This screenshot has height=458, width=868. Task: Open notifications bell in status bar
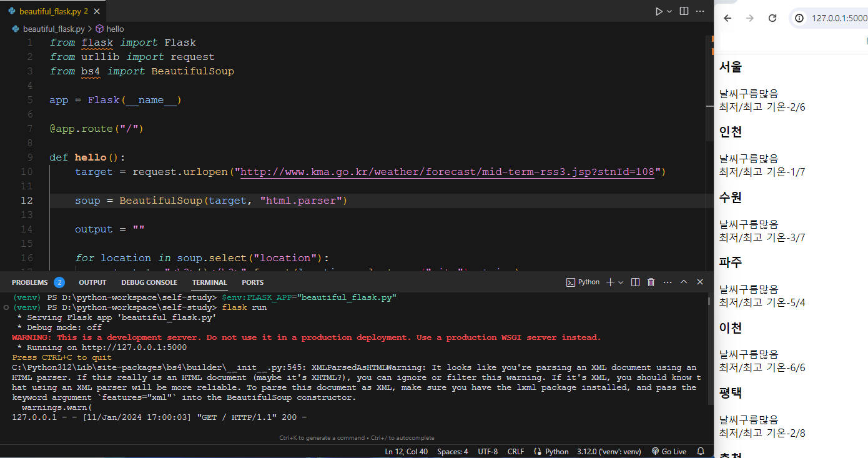coord(701,451)
